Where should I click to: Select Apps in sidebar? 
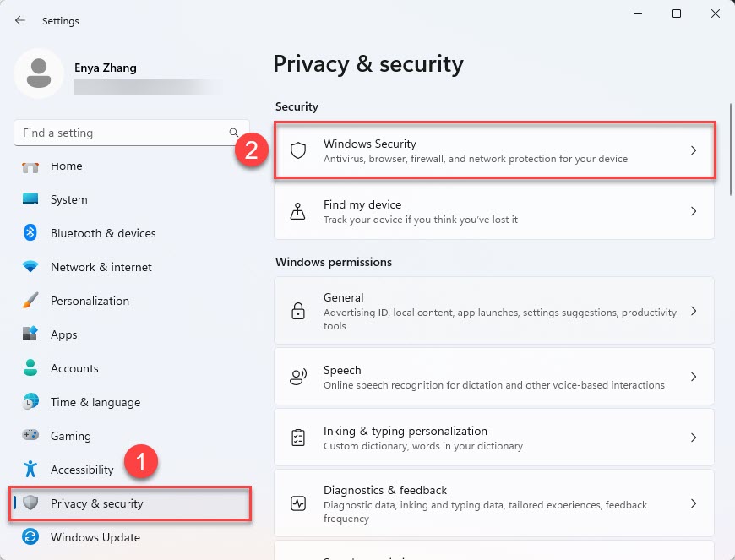click(63, 335)
